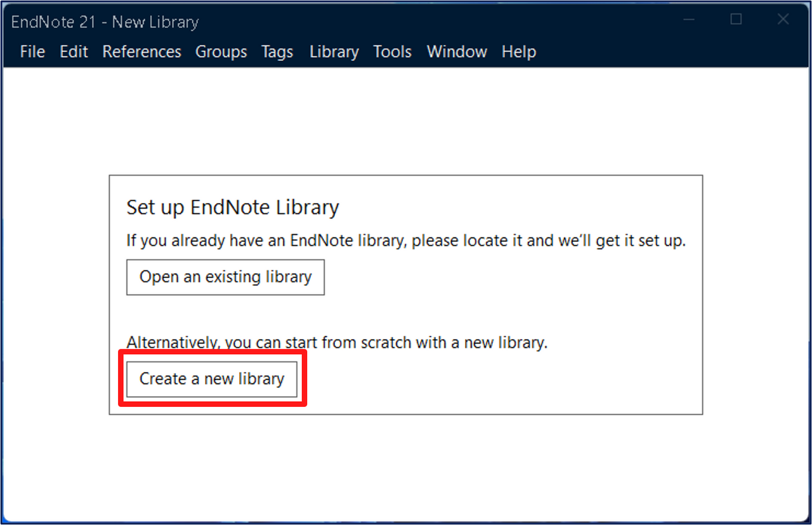The width and height of the screenshot is (812, 525).
Task: Close the EndNote 21 window
Action: coord(783,20)
